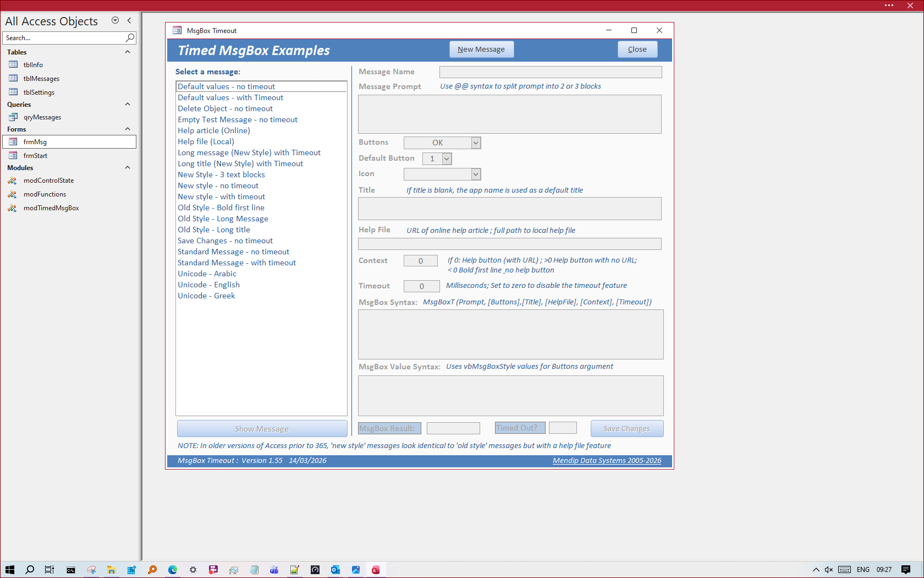Click the tblInfo table icon
Viewport: 924px width, 578px height.
pyautogui.click(x=13, y=64)
